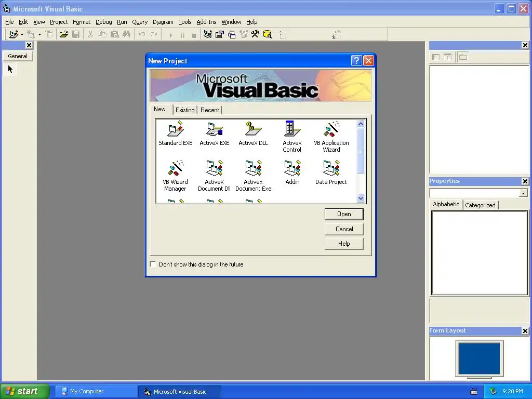Open Toolbox hammer and wrench icon
532x399 pixels.
coord(256,34)
